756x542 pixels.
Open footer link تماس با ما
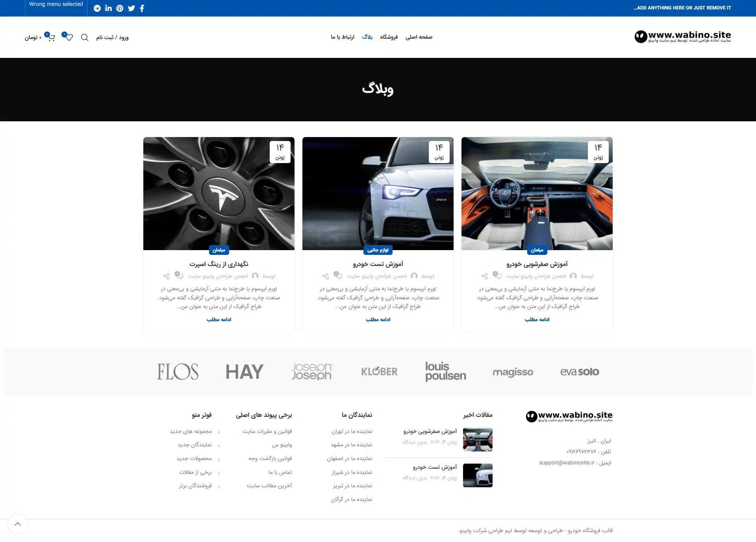(x=280, y=472)
